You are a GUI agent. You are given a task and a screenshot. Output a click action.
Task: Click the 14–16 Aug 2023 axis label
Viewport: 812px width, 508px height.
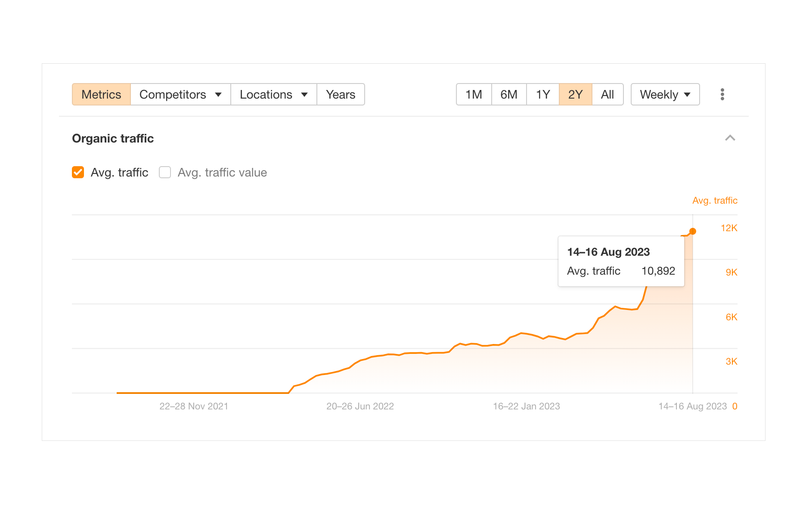pos(692,406)
